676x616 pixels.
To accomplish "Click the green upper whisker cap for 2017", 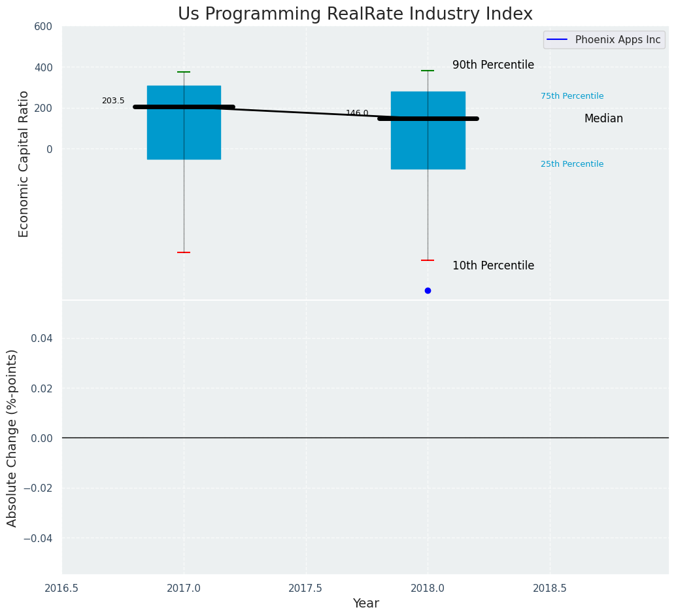I will pos(184,72).
